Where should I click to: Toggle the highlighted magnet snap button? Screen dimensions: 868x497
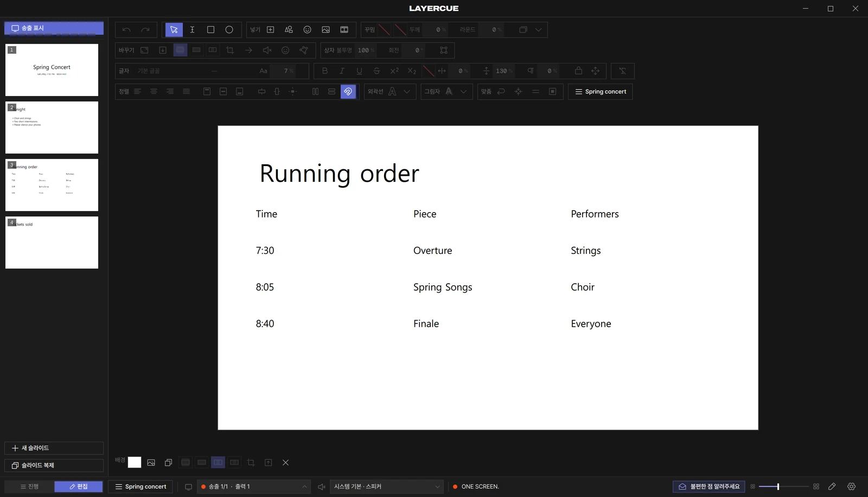coord(348,92)
